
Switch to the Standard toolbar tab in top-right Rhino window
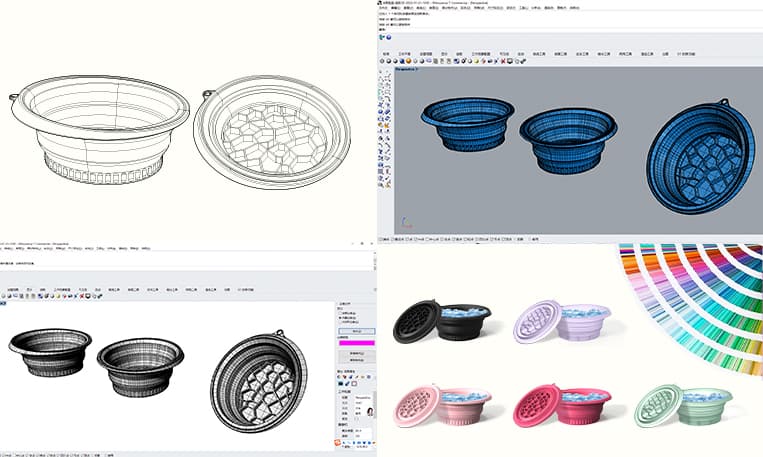click(386, 54)
